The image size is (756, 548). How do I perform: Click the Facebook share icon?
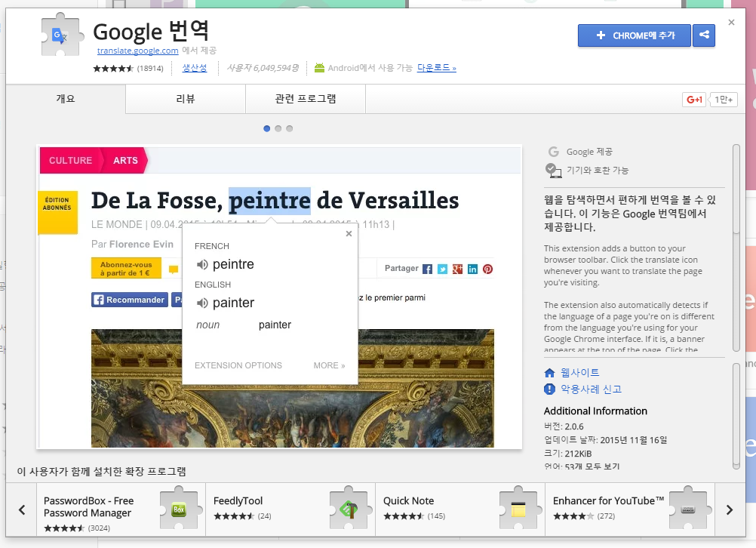[x=427, y=269]
